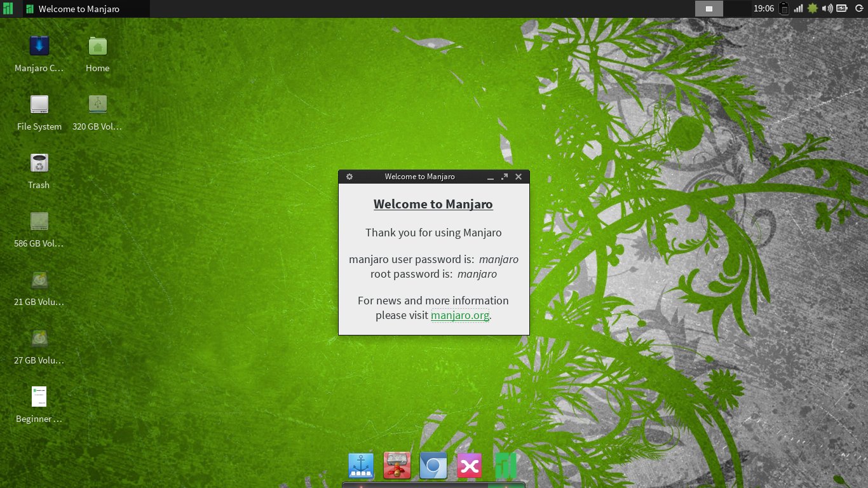Viewport: 868px width, 488px height.
Task: Click the Welcome to Manjaro taskbar button
Action: click(86, 9)
